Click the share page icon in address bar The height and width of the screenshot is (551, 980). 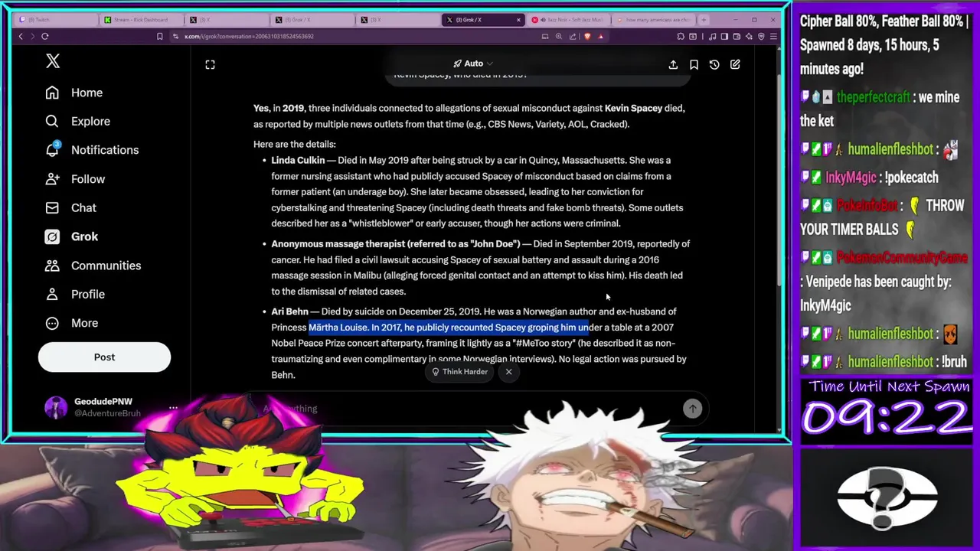pos(573,36)
